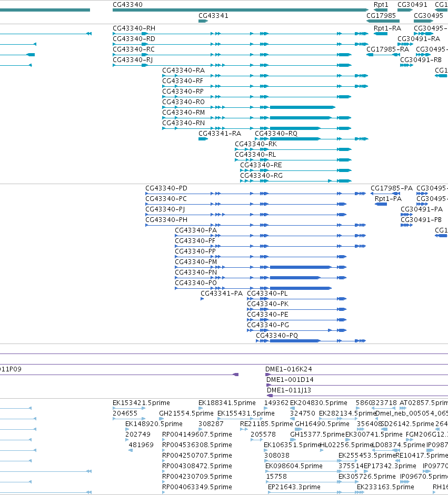The width and height of the screenshot is (448, 495).
Task: Open EST EK148920.5prime
Action: click(154, 424)
